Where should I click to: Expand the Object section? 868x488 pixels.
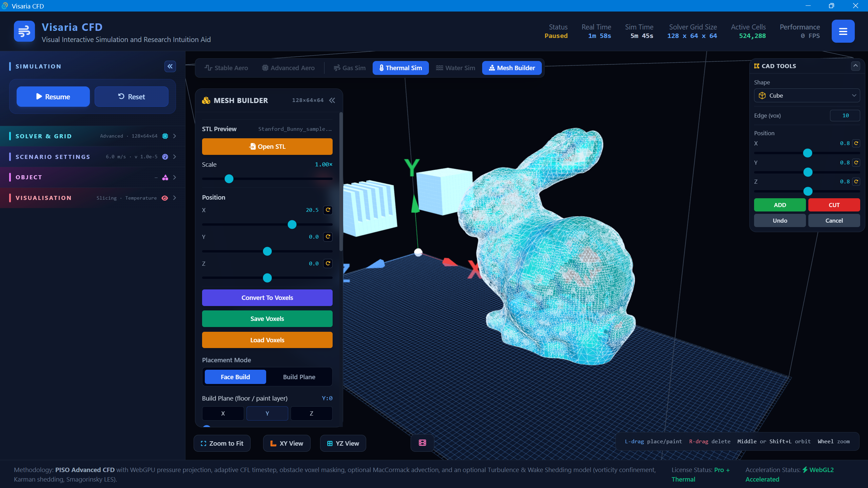click(x=175, y=177)
